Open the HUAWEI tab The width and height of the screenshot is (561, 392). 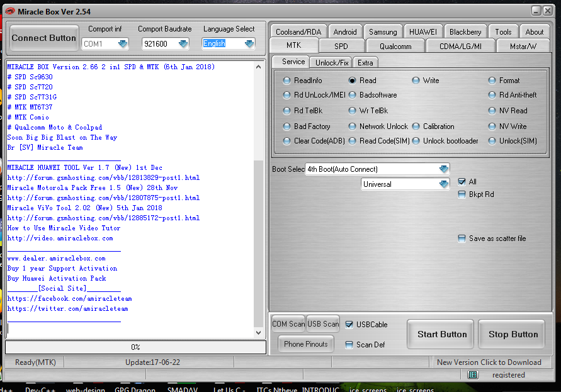coord(423,31)
